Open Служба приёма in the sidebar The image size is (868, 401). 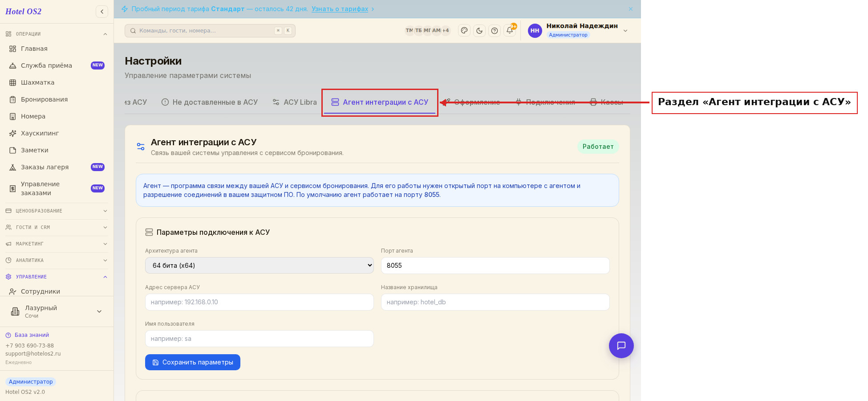(x=57, y=65)
